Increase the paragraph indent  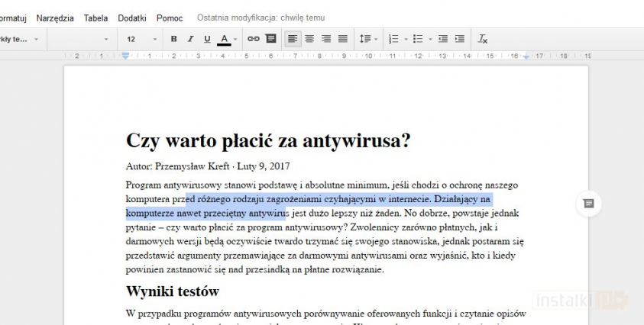tap(459, 39)
